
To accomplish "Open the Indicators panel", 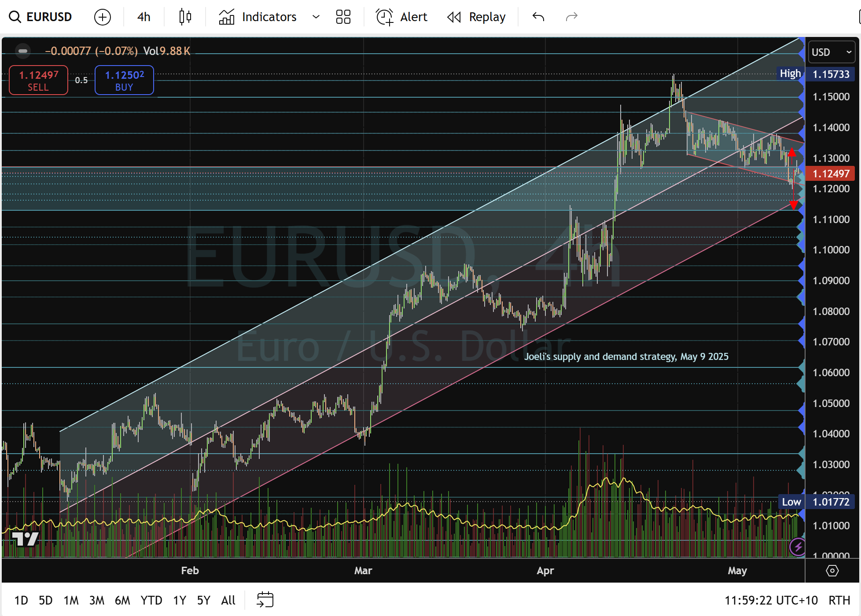I will [x=258, y=17].
